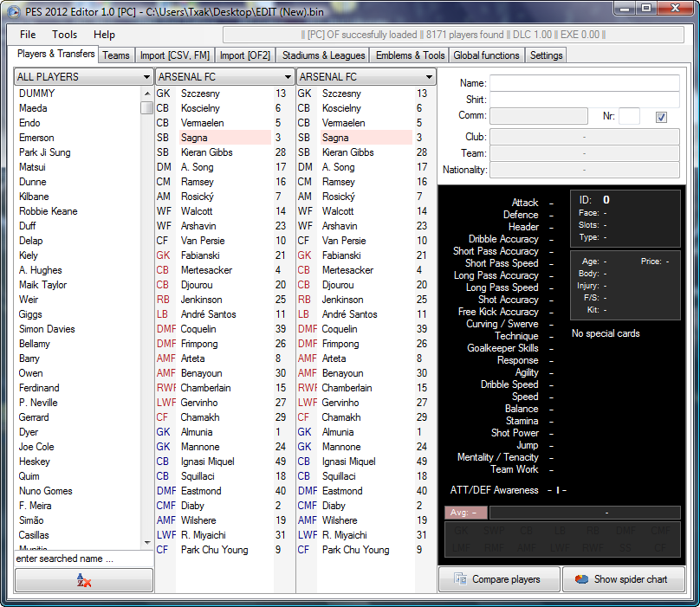Select Mertesacker in the middle Arsenal list
700x607 pixels.
click(x=206, y=270)
